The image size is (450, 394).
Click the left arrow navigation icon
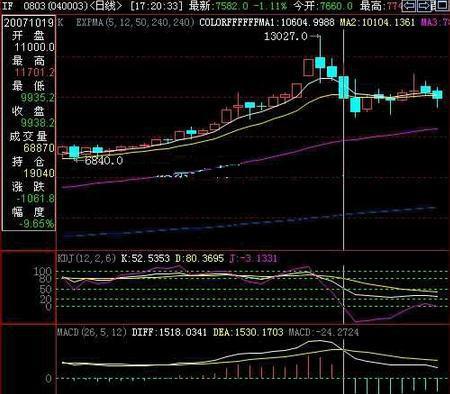(x=409, y=5)
